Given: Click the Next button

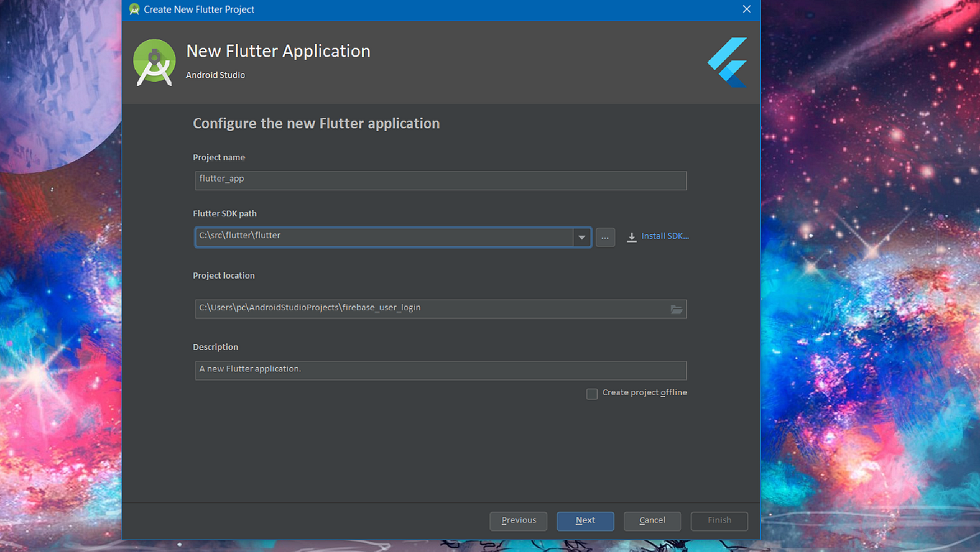Looking at the screenshot, I should tap(585, 520).
